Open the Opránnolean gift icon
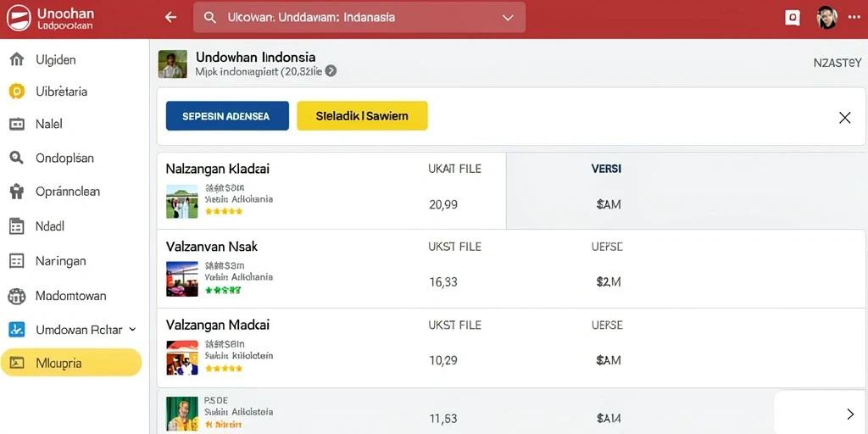Image resolution: width=868 pixels, height=434 pixels. (17, 192)
